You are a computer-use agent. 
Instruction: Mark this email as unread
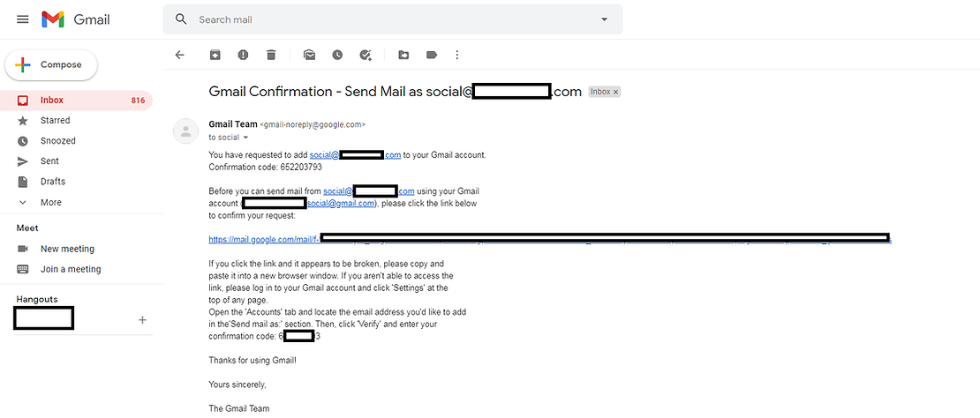(309, 55)
